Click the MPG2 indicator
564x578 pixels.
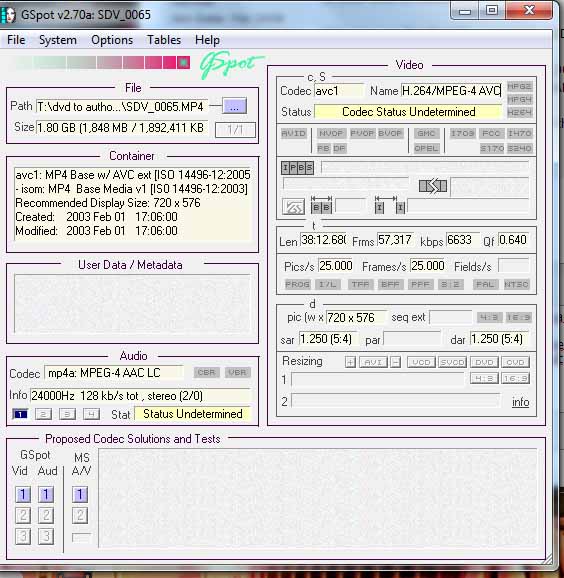point(519,87)
